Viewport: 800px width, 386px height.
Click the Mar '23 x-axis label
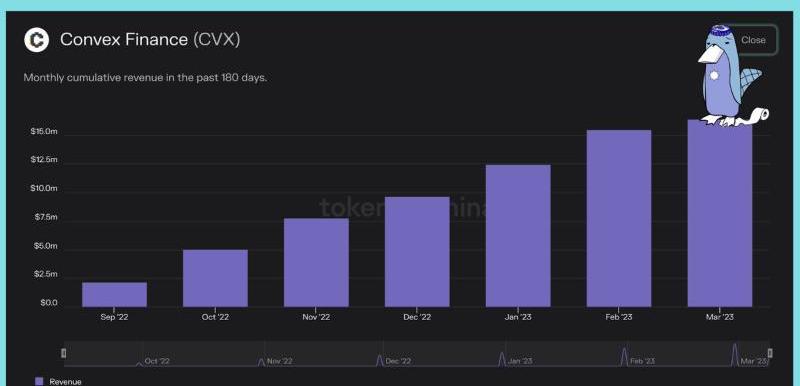click(720, 317)
